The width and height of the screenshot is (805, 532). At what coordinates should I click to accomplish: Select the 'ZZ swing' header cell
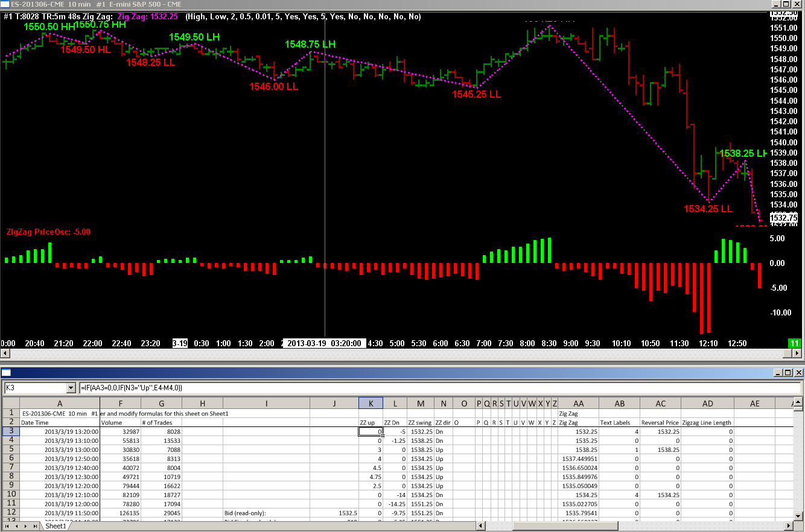(x=420, y=423)
